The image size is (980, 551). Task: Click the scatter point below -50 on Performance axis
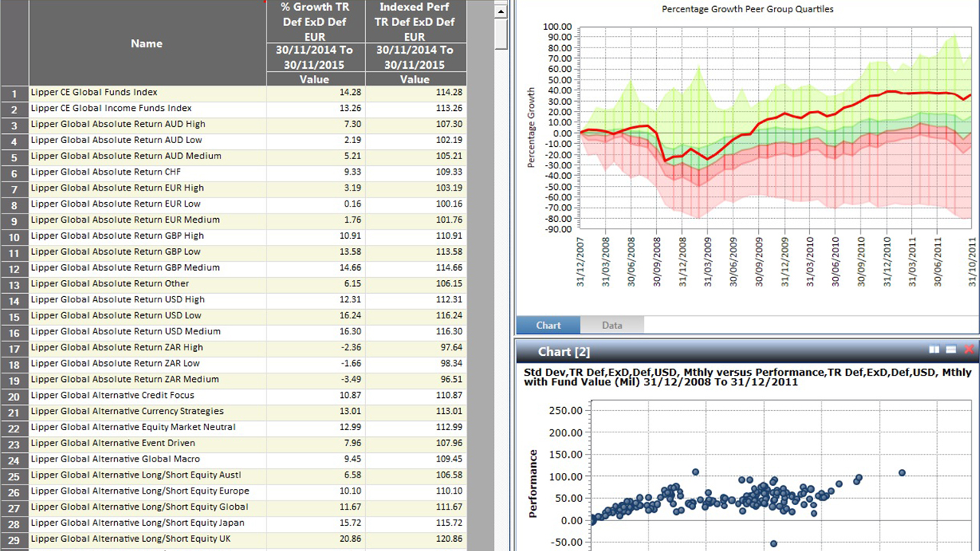pyautogui.click(x=773, y=543)
